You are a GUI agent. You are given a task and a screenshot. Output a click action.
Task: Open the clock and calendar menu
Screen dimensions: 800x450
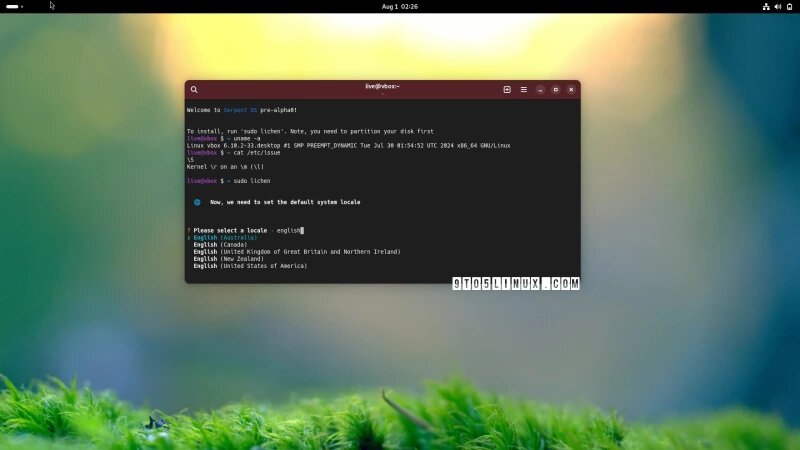pos(399,7)
